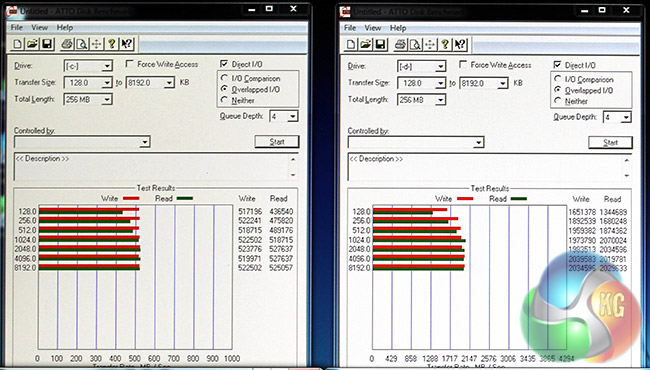Click the yellow Help question mark icon, right window

pos(445,44)
